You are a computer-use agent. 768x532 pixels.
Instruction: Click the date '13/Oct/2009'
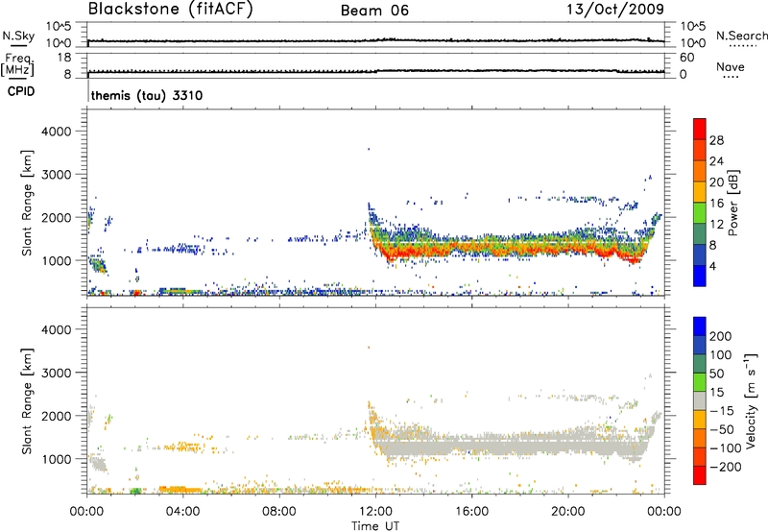click(x=615, y=9)
